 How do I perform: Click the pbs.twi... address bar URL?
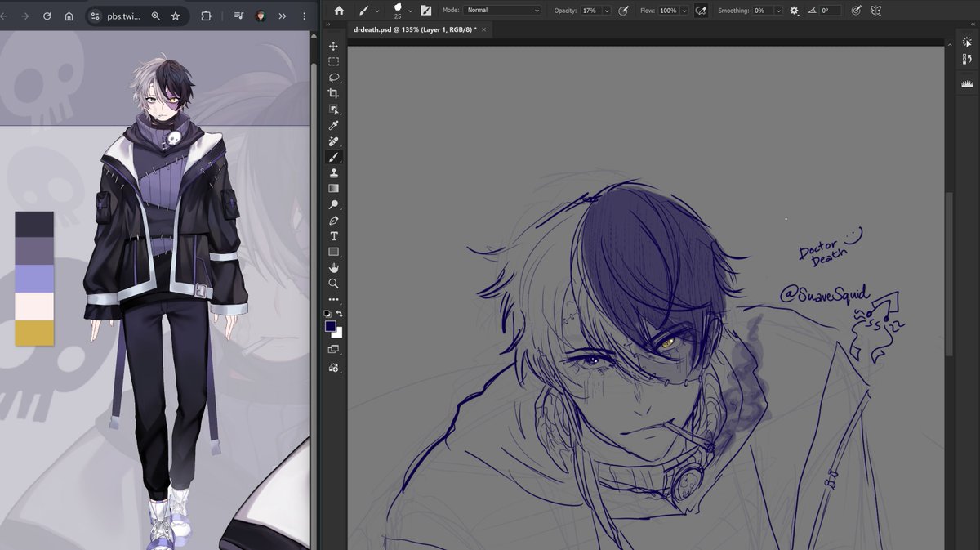(123, 16)
